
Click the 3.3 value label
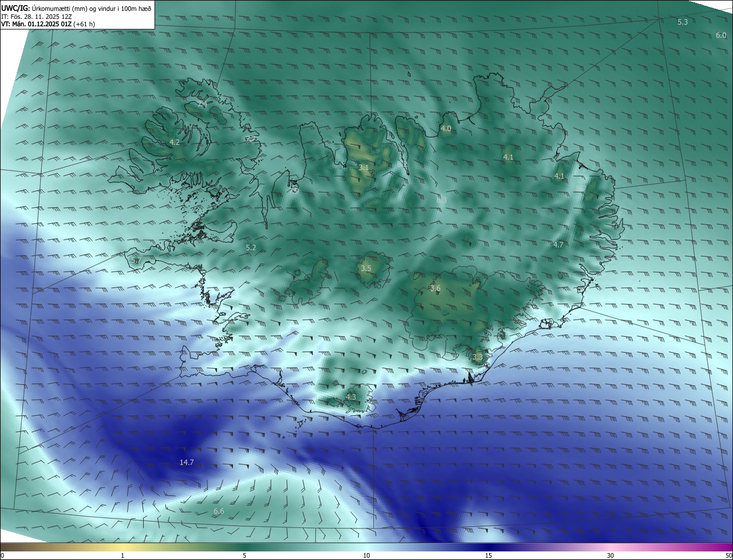coord(478,357)
